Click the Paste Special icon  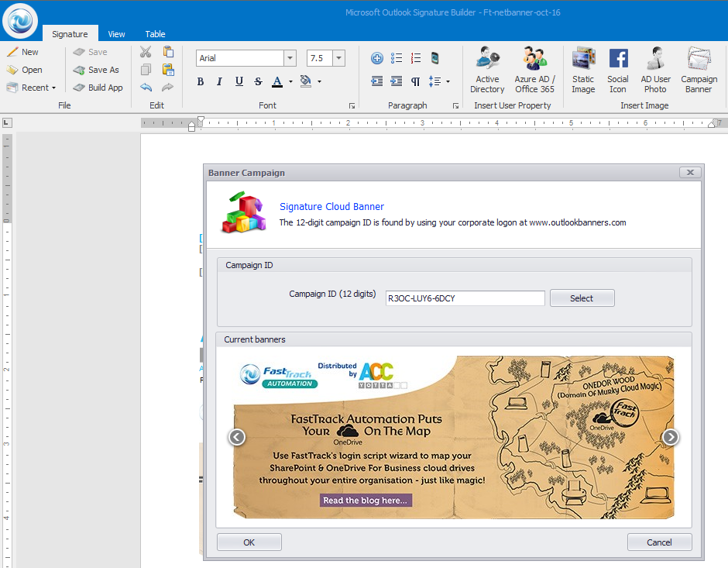(168, 70)
